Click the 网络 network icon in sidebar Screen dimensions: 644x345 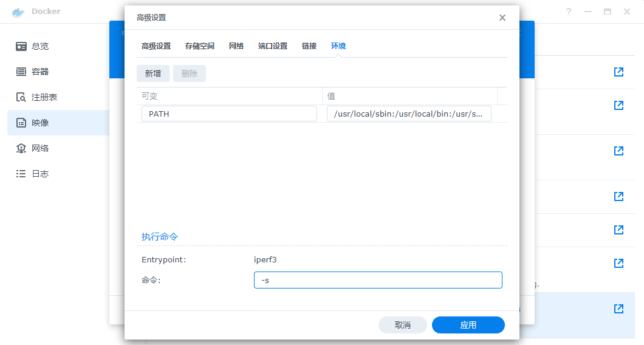tap(21, 148)
